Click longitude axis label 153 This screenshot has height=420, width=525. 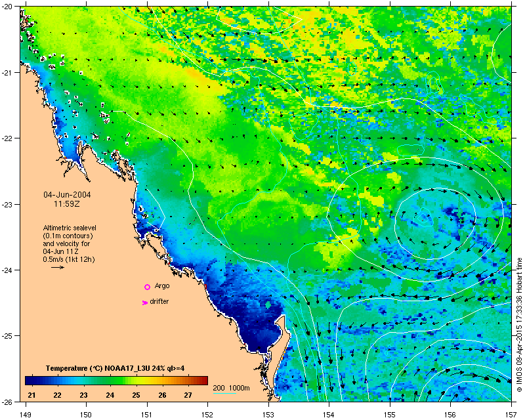pyautogui.click(x=268, y=415)
